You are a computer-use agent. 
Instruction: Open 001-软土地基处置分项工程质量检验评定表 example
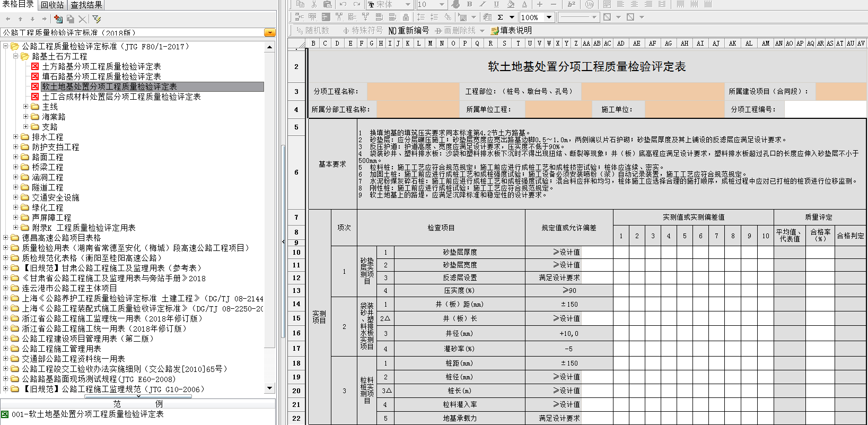[87, 414]
